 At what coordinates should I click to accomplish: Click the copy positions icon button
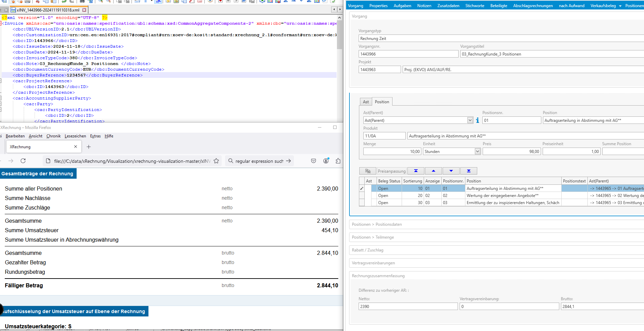click(367, 171)
